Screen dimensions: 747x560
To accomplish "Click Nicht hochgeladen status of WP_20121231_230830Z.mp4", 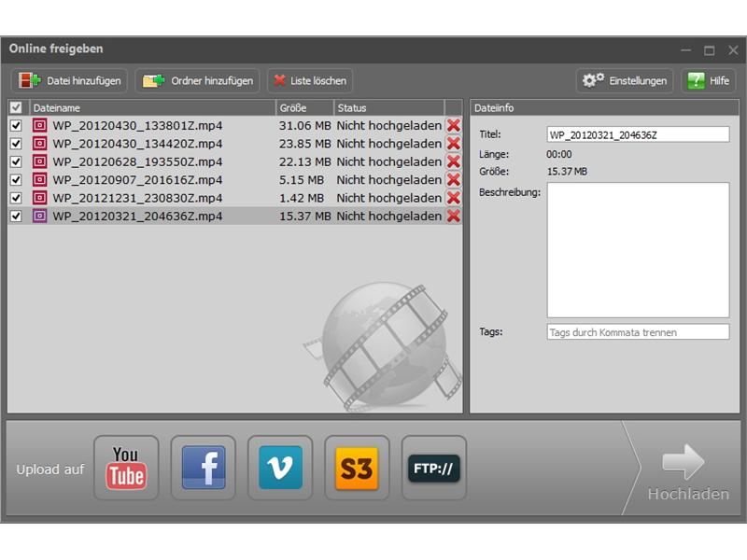I will pos(388,198).
